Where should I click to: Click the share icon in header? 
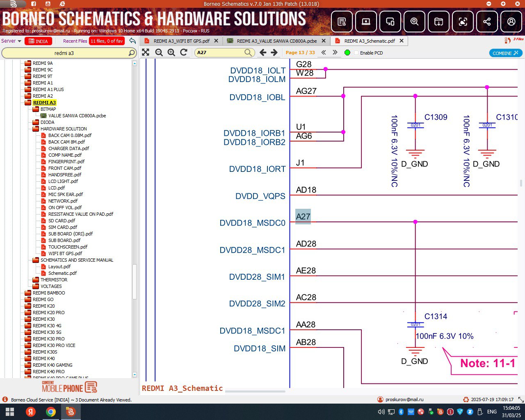pos(487,21)
